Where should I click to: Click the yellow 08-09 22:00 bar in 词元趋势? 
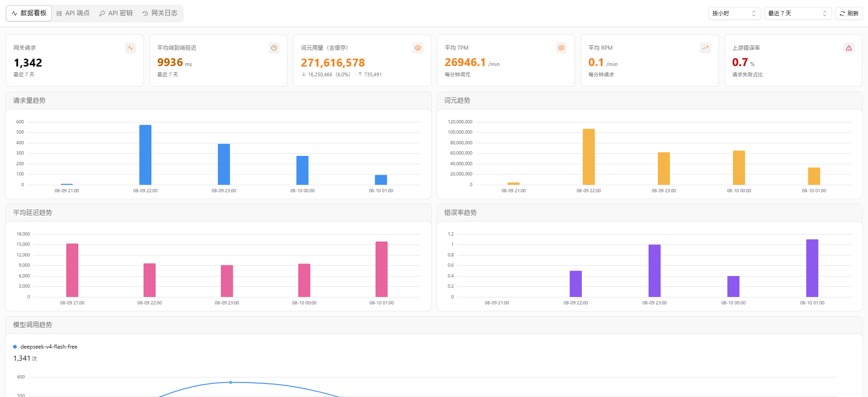[x=589, y=157]
